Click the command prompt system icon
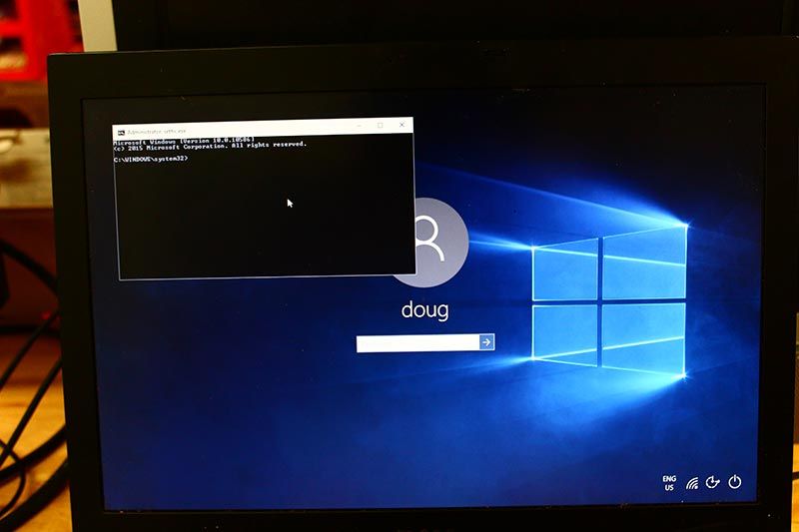799x532 pixels. [121, 133]
